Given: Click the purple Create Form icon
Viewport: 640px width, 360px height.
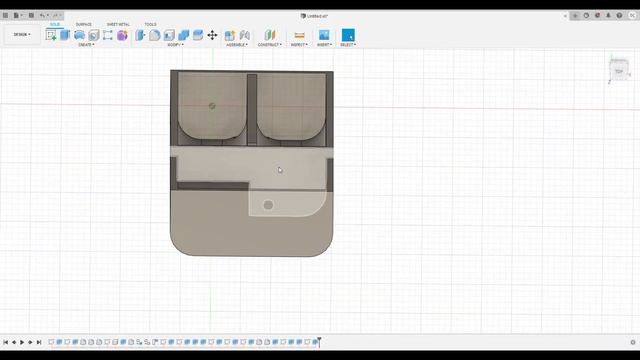Looking at the screenshot, I should click(122, 35).
